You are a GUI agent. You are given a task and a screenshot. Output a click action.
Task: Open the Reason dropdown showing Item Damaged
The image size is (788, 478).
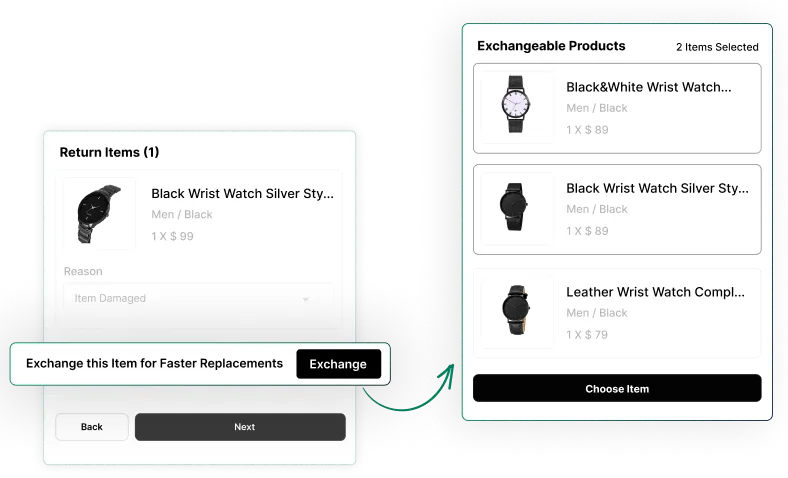(198, 298)
